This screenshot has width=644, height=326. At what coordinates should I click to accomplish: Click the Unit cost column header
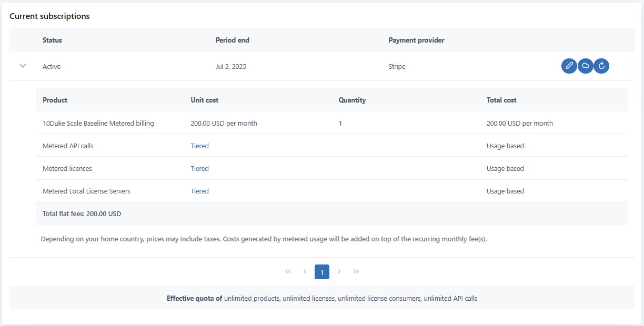(204, 100)
